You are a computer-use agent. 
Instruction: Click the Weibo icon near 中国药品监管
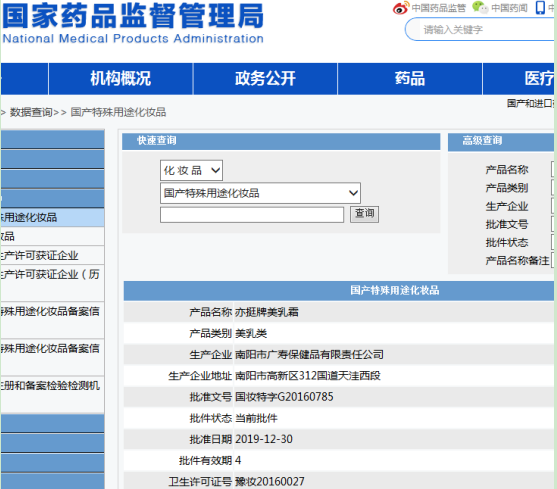pos(401,8)
